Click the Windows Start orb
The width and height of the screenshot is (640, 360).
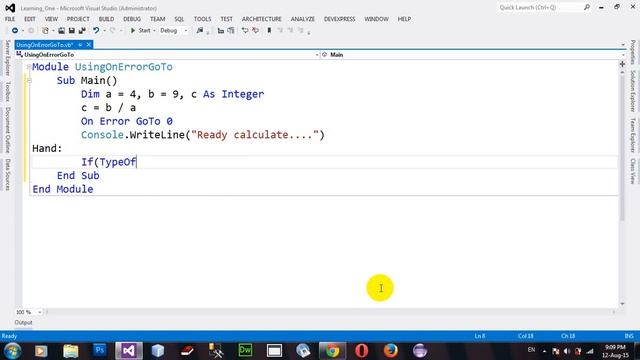[x=12, y=351]
